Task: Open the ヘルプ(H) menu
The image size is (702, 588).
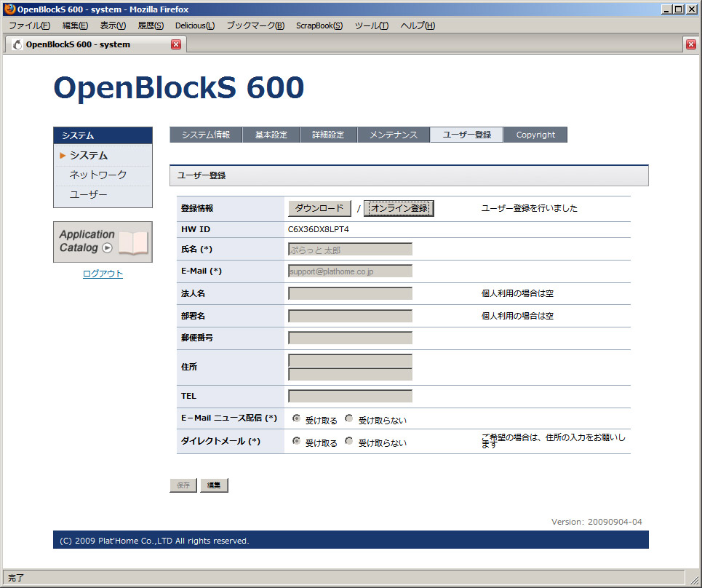Action: point(418,25)
